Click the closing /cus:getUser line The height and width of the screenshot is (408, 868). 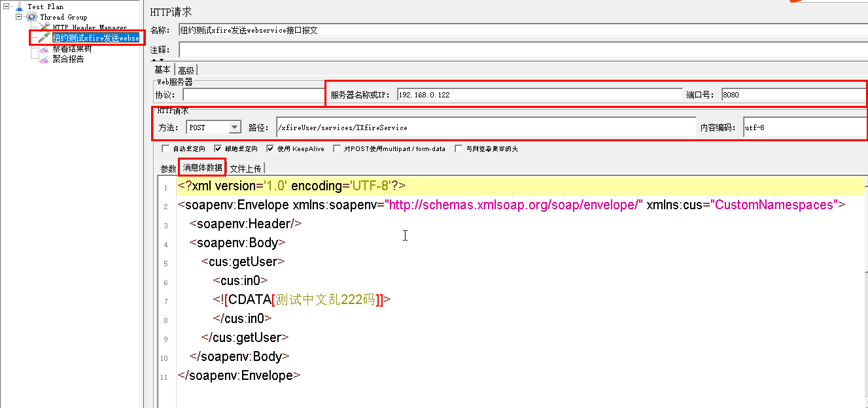click(x=245, y=337)
